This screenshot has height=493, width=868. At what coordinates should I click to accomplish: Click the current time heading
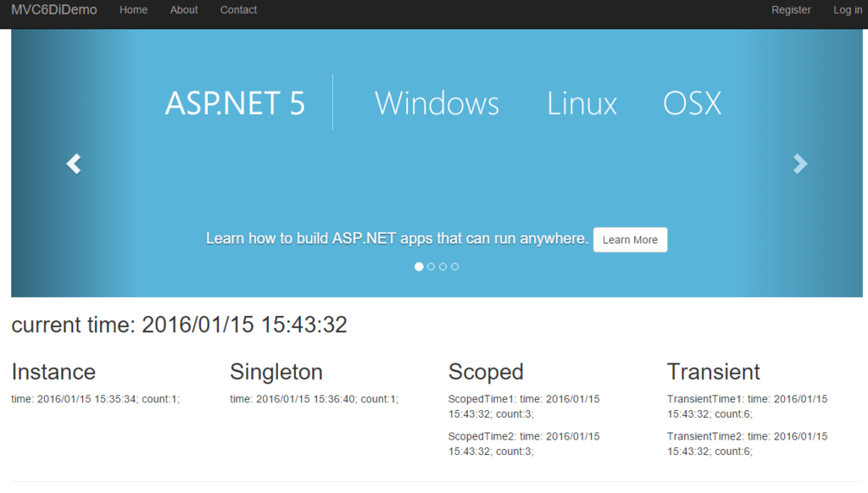(180, 324)
